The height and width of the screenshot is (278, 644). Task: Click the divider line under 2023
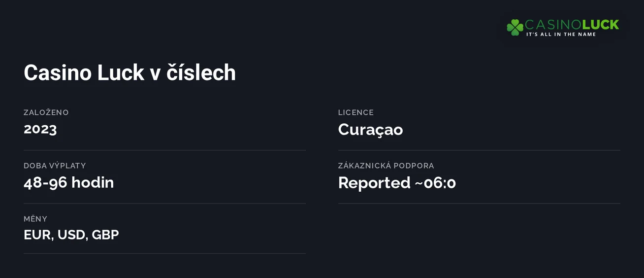coord(164,150)
